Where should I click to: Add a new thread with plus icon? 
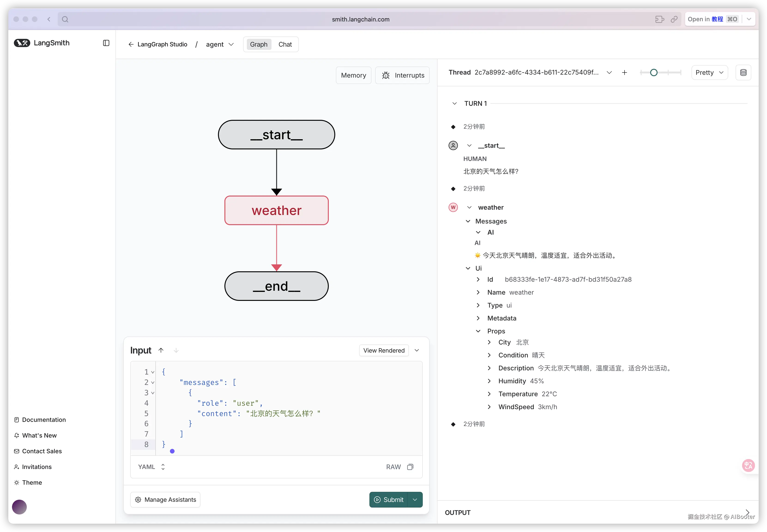[x=624, y=73]
